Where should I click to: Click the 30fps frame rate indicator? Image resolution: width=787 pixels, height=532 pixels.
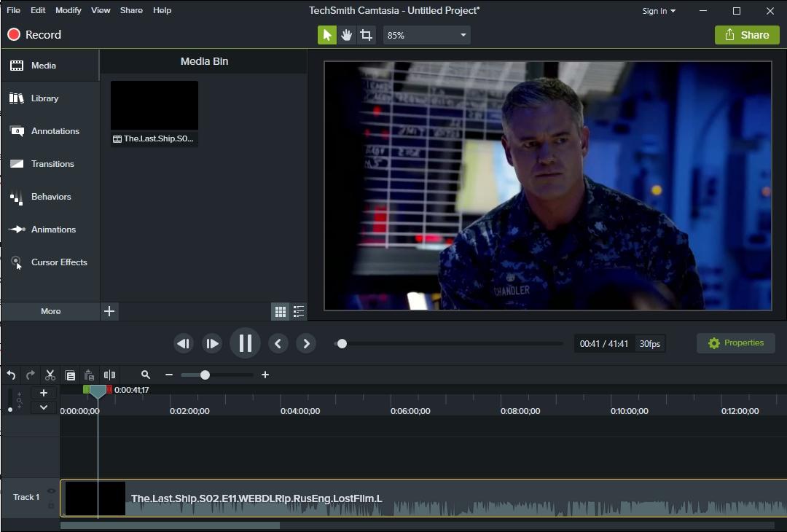point(650,344)
